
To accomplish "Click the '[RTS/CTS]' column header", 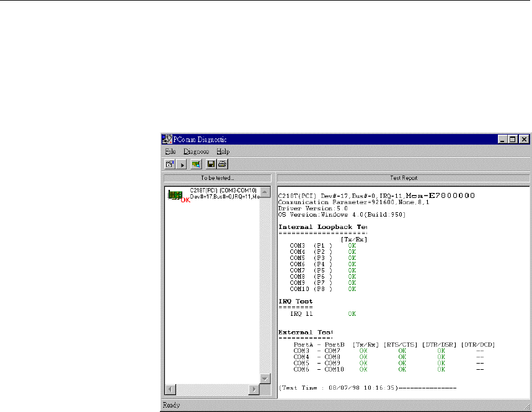I will pos(401,345).
